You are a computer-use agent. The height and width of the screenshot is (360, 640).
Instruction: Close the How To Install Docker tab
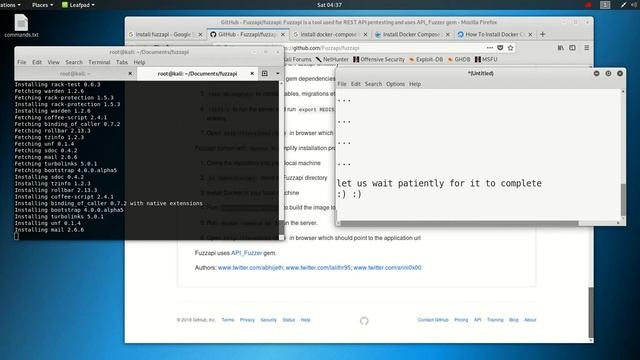click(530, 35)
